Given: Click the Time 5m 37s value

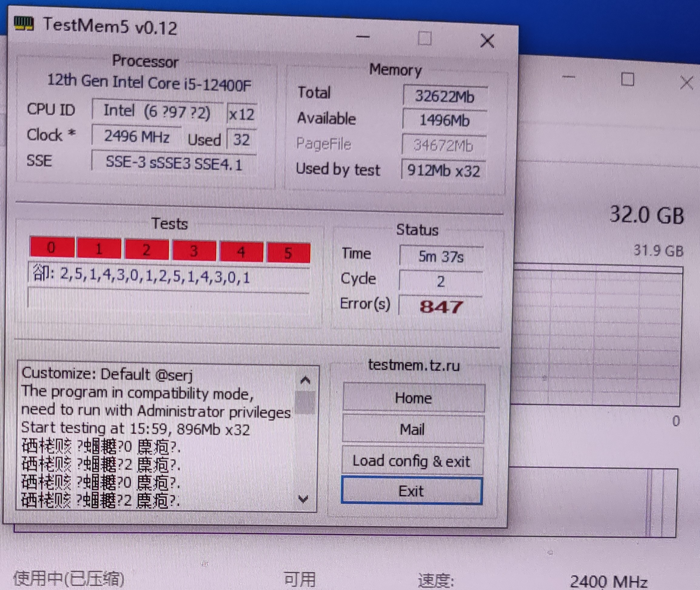Looking at the screenshot, I should (441, 257).
